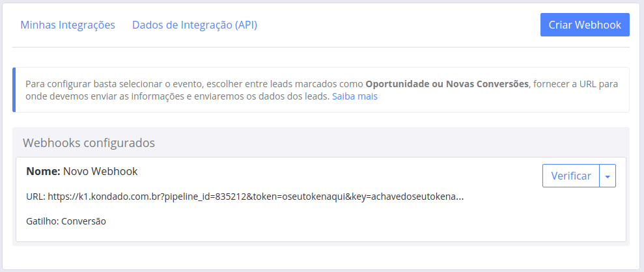The height and width of the screenshot is (272, 644).
Task: Click the blue accent bar of info banner
Action: tap(14, 90)
